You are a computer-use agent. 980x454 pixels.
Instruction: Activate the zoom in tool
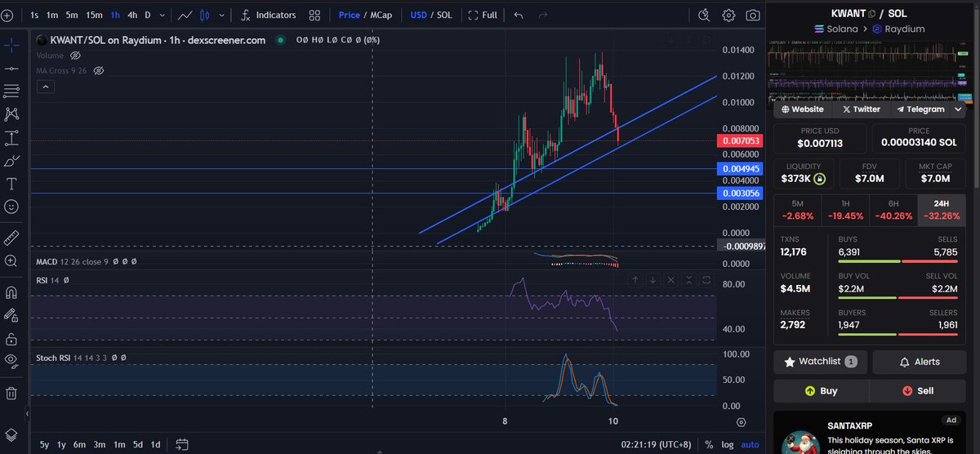(x=11, y=261)
